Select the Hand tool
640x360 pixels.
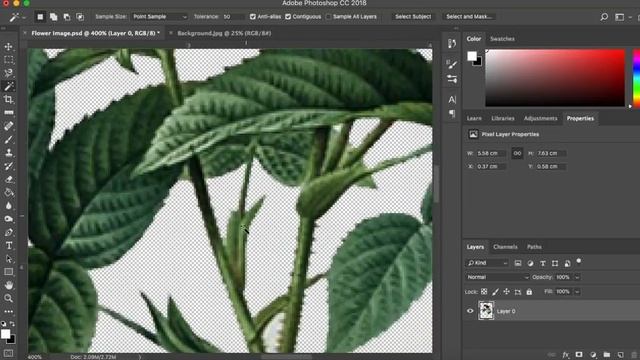coord(8,285)
